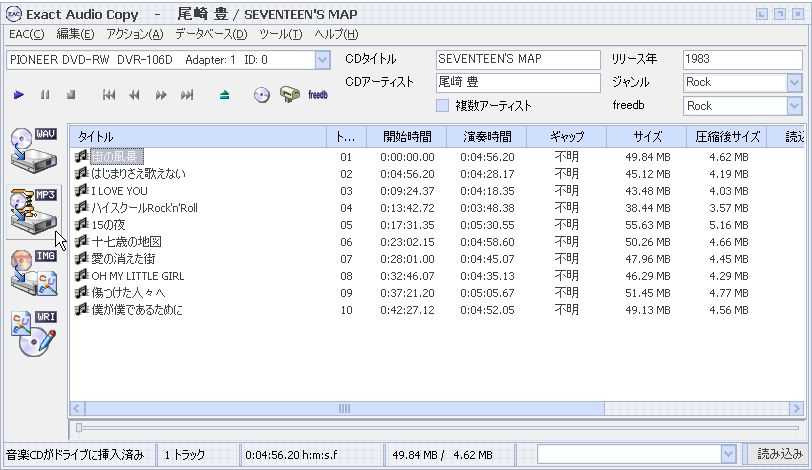Sort by 開始時間 column header

pyautogui.click(x=407, y=137)
